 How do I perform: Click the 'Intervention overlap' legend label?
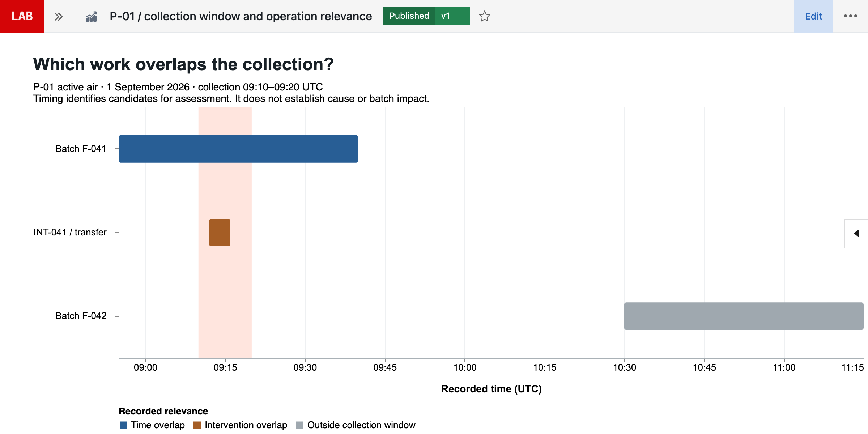coord(246,425)
